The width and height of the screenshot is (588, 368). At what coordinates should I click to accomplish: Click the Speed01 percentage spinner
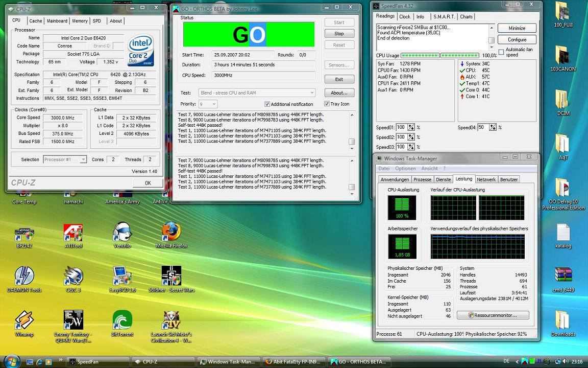(411, 127)
